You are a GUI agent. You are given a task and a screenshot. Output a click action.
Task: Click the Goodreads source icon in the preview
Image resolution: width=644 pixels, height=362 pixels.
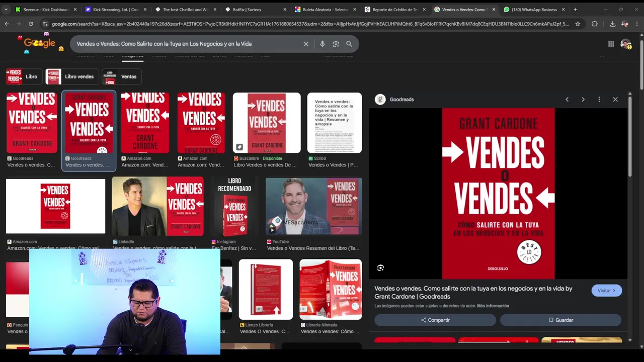pos(380,100)
